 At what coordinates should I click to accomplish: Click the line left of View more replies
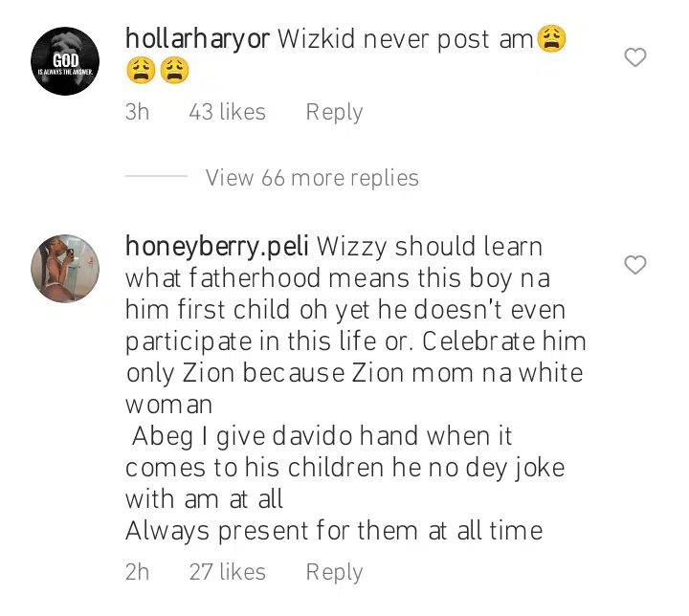156,176
